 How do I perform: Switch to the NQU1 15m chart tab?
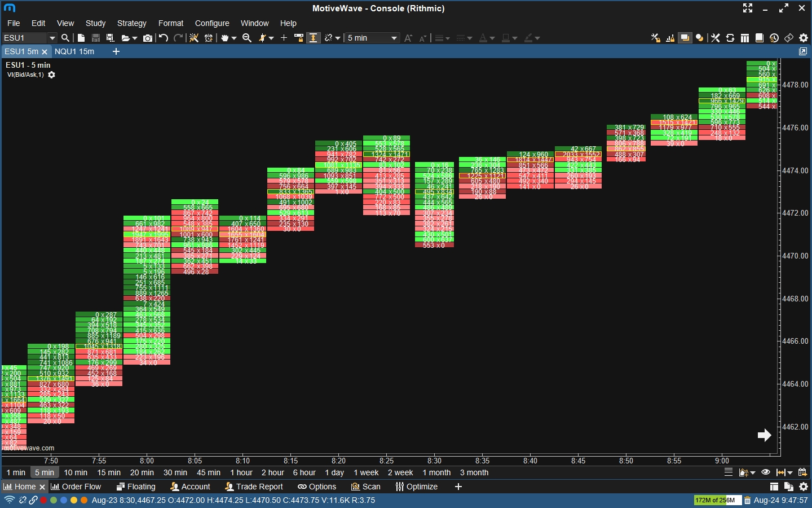coord(74,51)
